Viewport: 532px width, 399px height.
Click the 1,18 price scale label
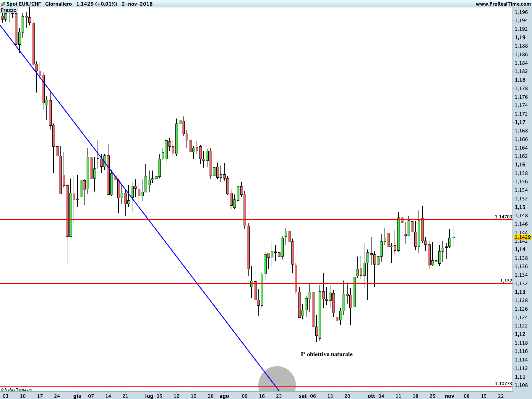point(520,80)
